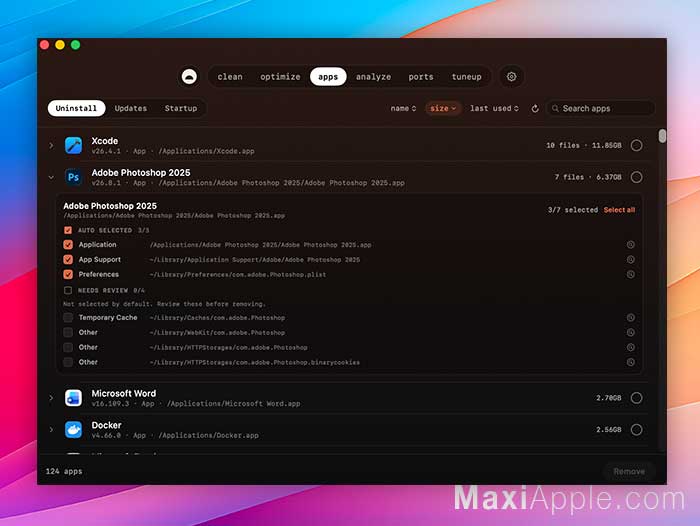Select the Uninstall sub-tab

76,109
